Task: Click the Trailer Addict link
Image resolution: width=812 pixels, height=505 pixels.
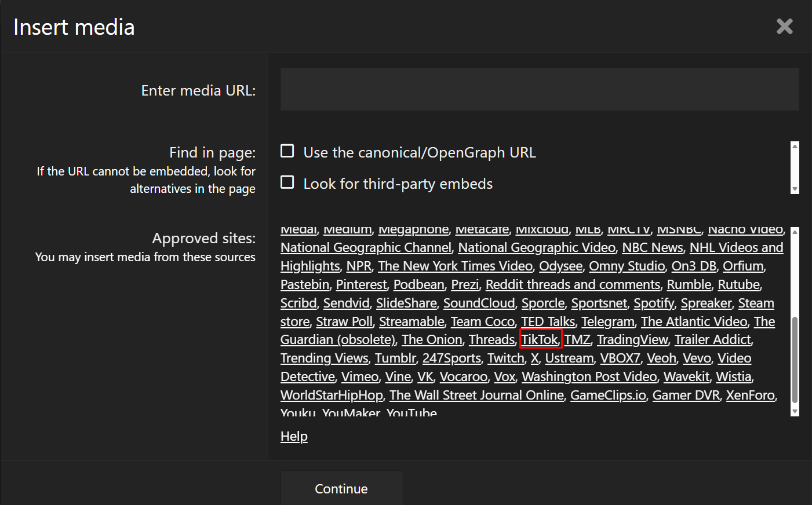Action: point(713,340)
